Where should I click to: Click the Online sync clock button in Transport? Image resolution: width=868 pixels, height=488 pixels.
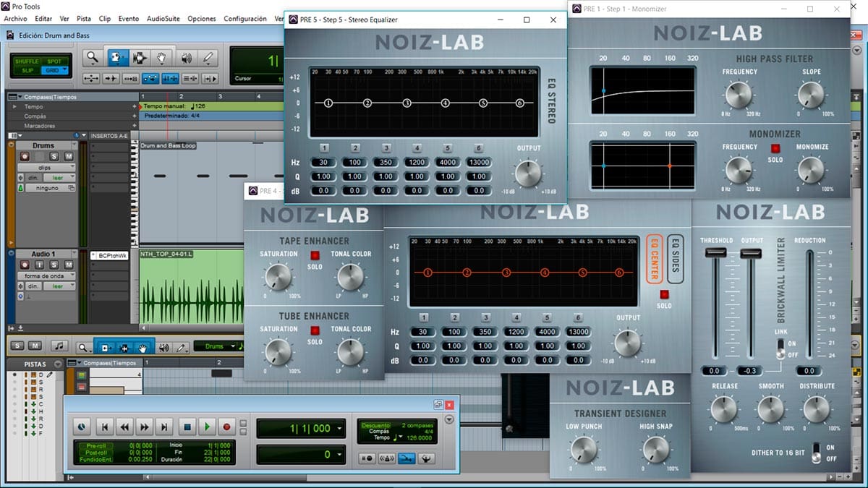(x=82, y=427)
